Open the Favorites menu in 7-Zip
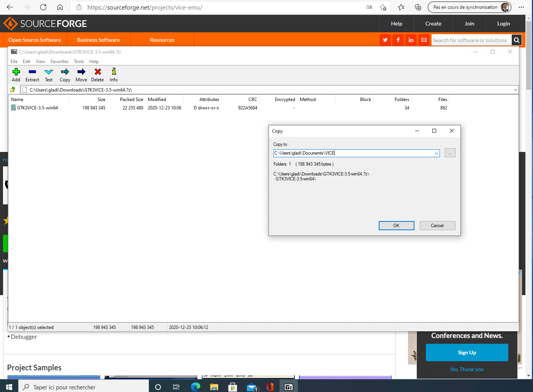Image resolution: width=533 pixels, height=392 pixels. click(x=60, y=62)
